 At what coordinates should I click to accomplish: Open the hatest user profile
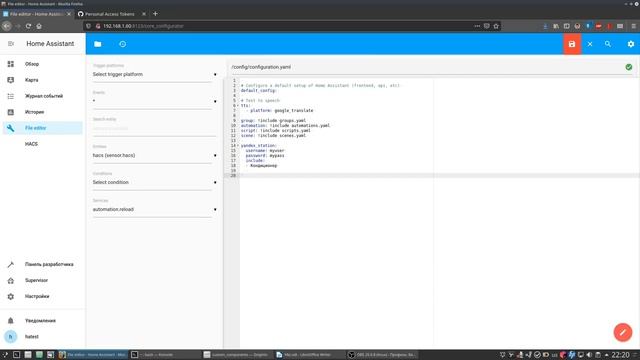42,337
